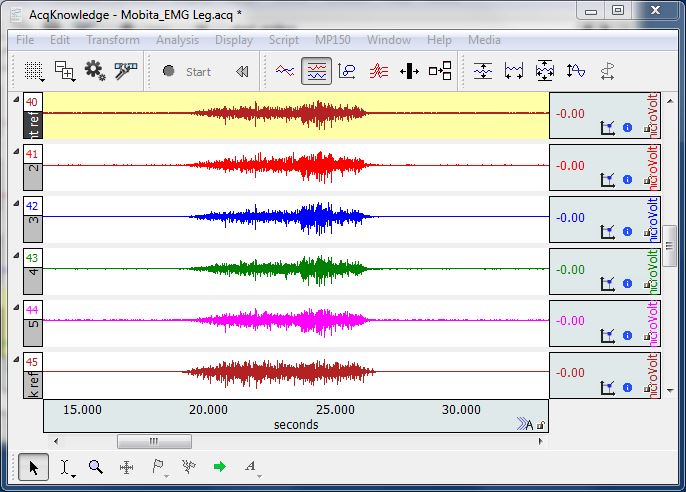The width and height of the screenshot is (686, 492).
Task: Collapse channel 42 with its triangle
Action: tap(16, 203)
